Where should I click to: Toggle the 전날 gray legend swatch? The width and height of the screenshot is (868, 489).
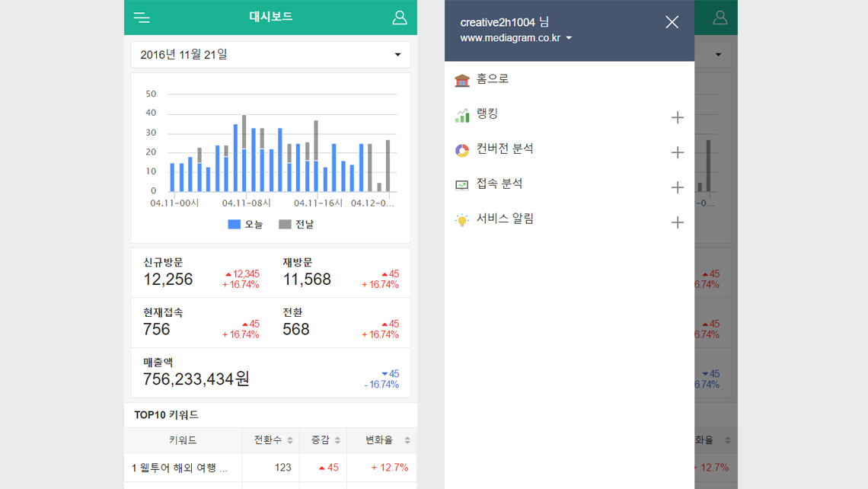285,224
